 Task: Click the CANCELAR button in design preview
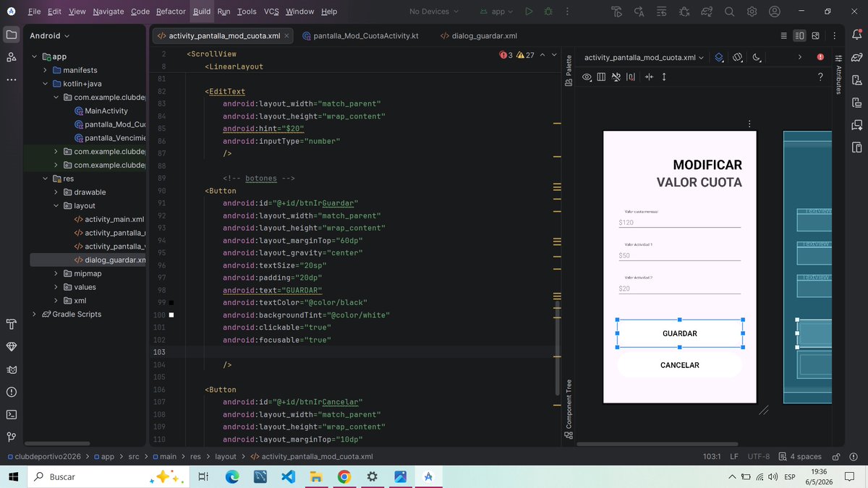[x=680, y=365]
